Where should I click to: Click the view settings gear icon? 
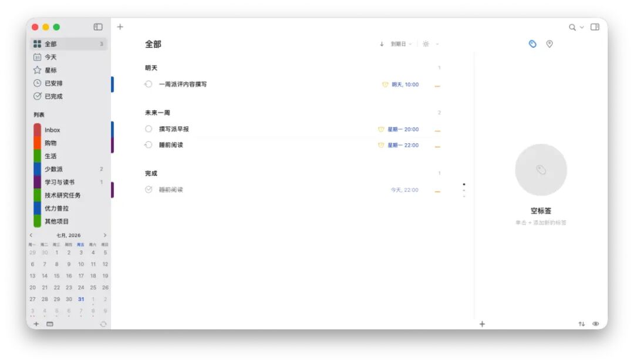click(x=426, y=44)
